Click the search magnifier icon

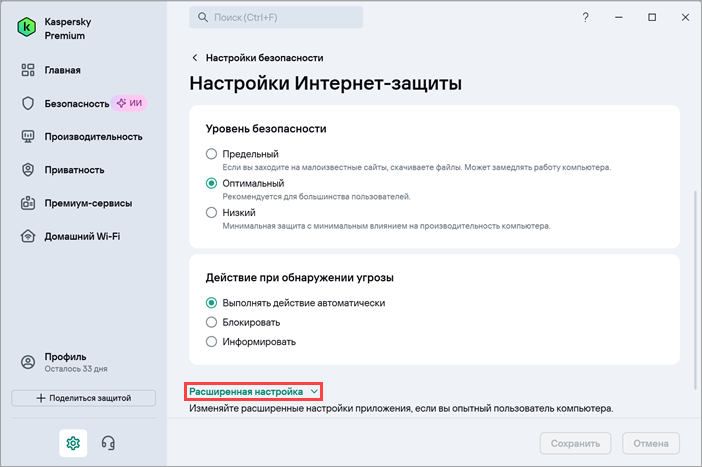point(203,17)
